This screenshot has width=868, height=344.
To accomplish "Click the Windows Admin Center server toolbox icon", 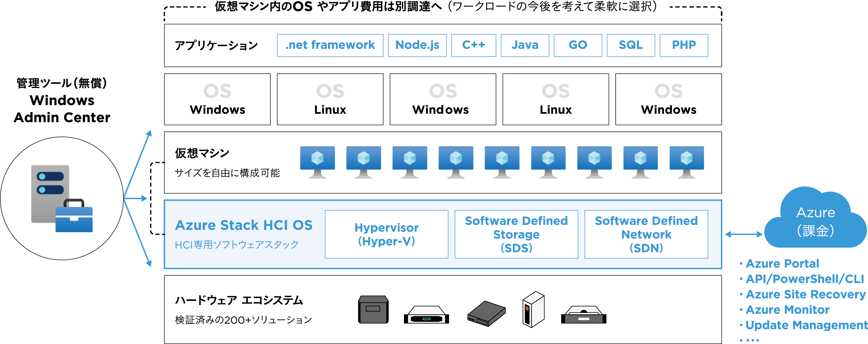I will [62, 198].
